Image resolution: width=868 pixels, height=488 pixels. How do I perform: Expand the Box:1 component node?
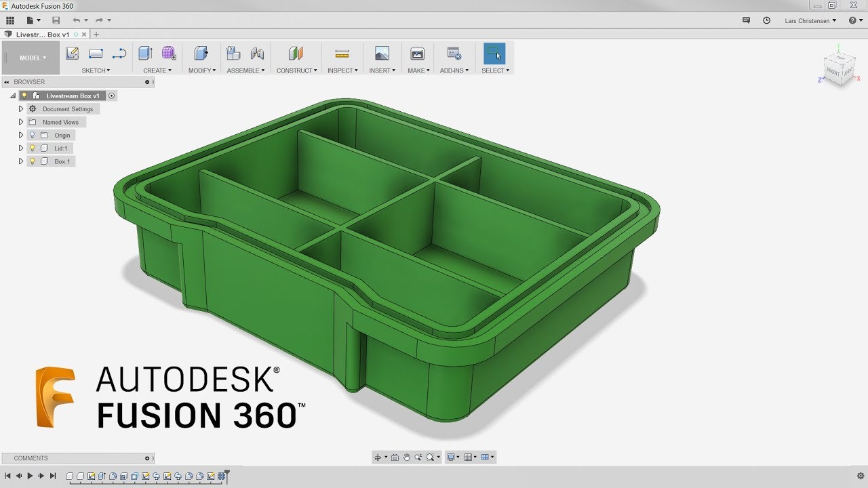point(20,161)
